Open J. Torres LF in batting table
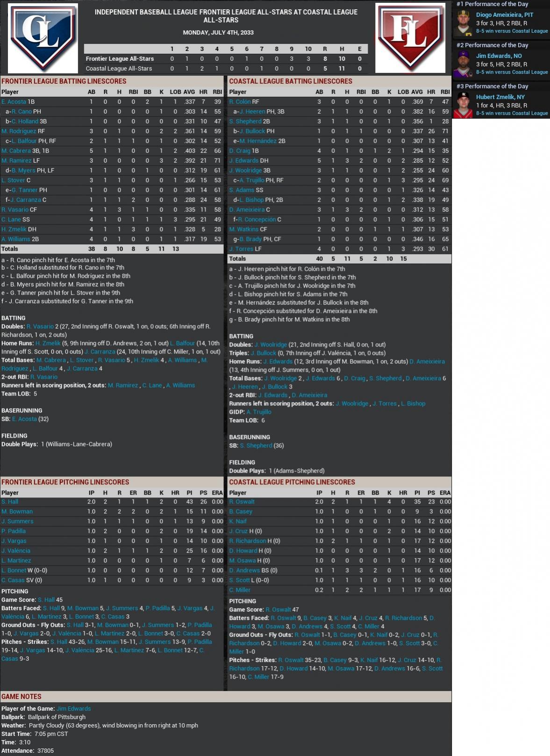The width and height of the screenshot is (550, 756). 241,249
